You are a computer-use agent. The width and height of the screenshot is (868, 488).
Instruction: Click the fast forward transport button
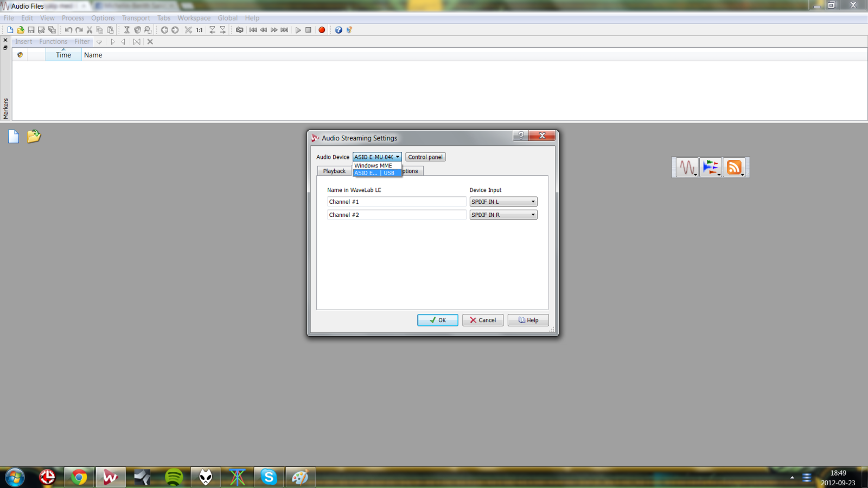pos(274,30)
